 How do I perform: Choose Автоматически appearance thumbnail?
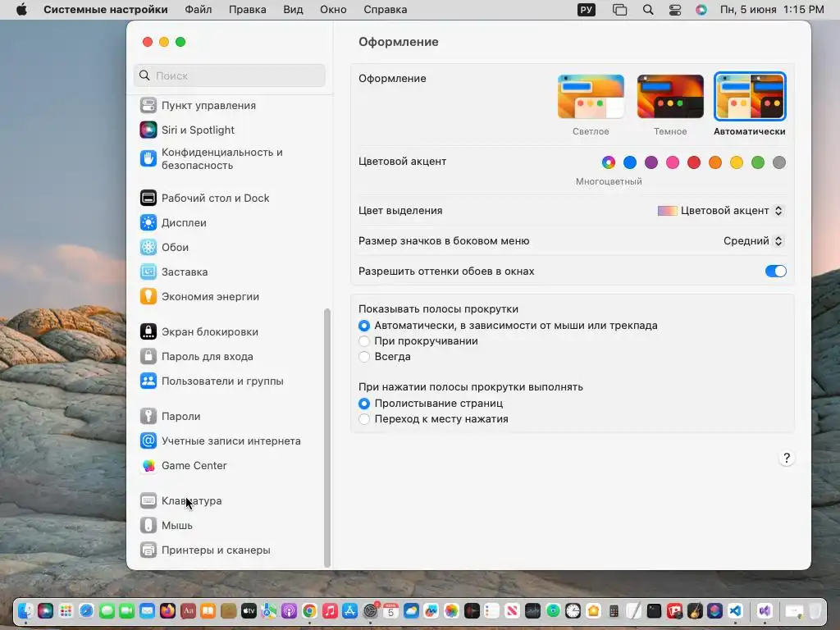point(750,97)
